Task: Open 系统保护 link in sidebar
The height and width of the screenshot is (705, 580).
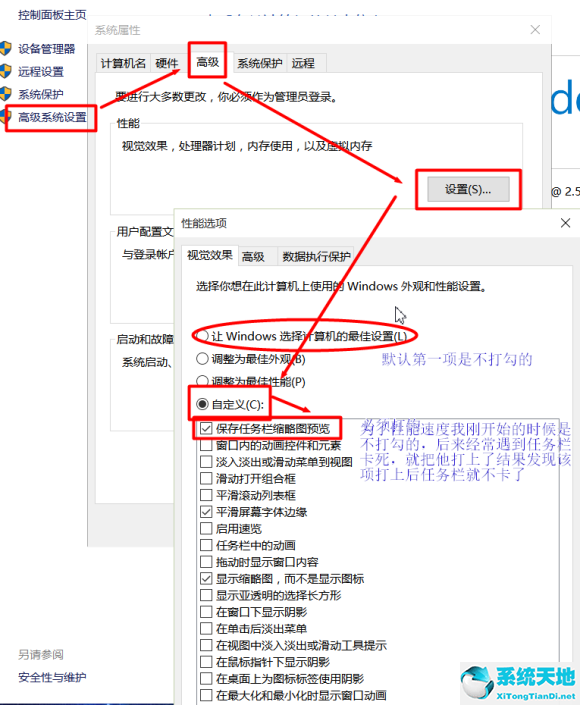Action: pos(40,94)
